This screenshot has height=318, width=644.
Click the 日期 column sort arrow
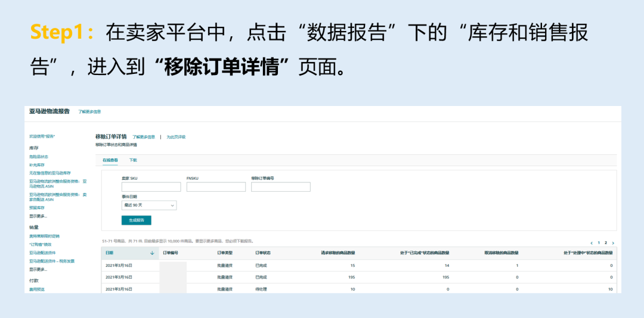(x=153, y=253)
